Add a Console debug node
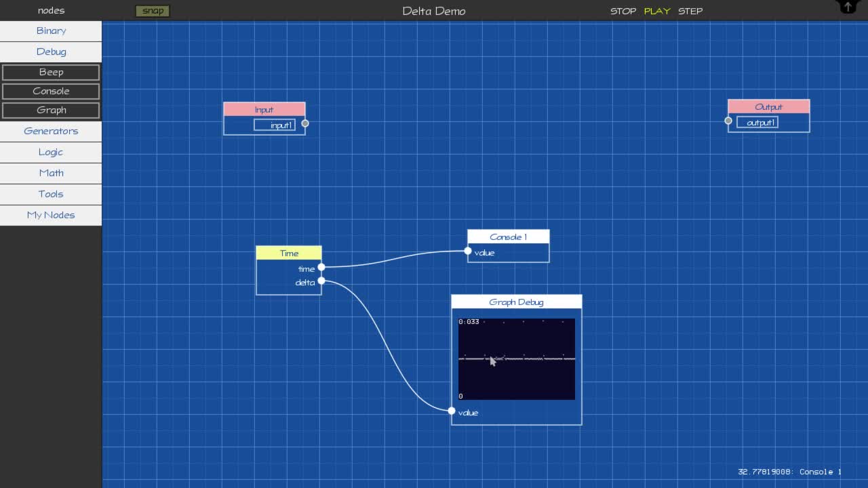Screen dimensions: 868x488 [x=51, y=91]
